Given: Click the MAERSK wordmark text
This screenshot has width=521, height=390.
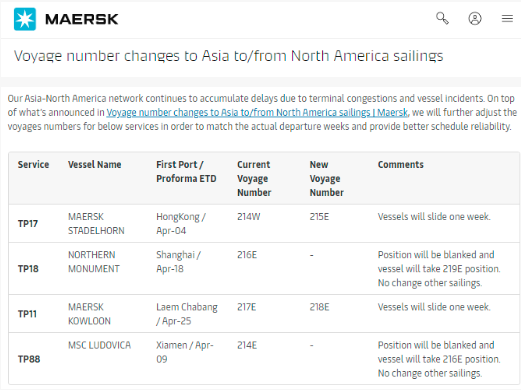Looking at the screenshot, I should (82, 19).
